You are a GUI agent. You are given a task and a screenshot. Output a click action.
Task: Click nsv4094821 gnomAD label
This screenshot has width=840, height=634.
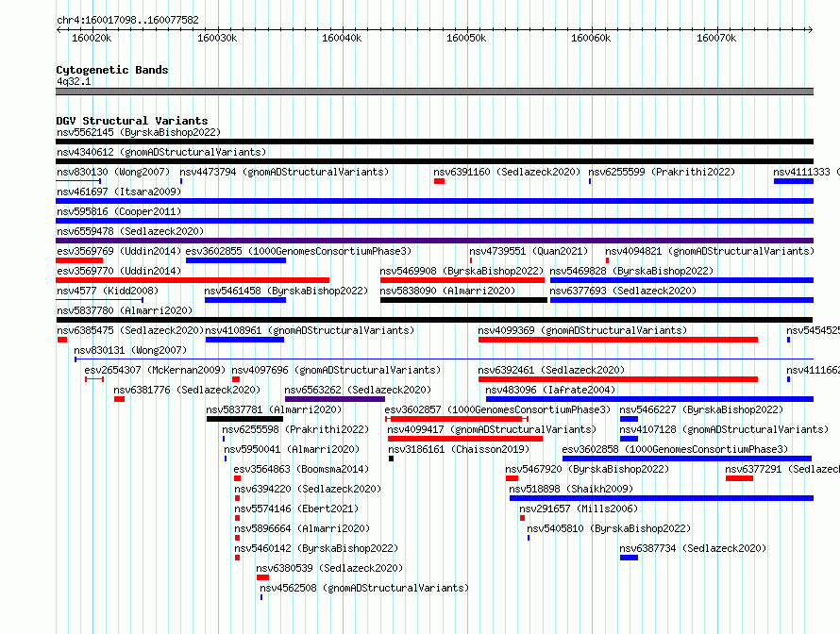(710, 251)
